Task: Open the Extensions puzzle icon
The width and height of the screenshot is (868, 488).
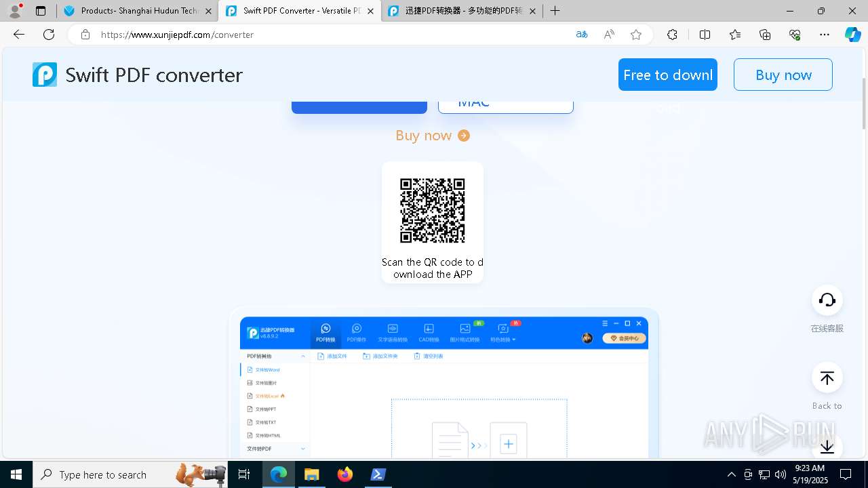Action: 672,35
